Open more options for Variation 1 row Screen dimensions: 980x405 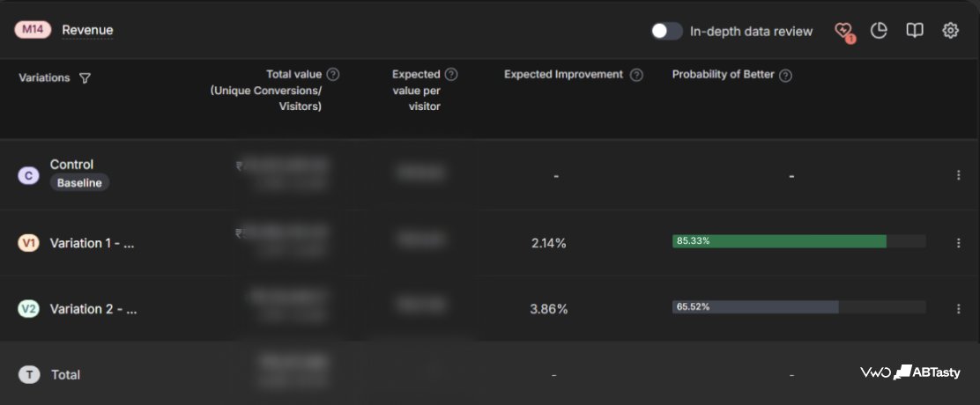click(958, 243)
